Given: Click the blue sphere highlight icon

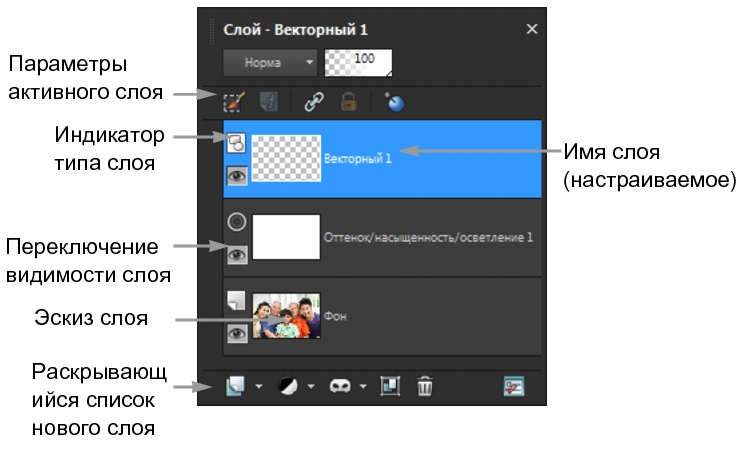Looking at the screenshot, I should pos(393,102).
